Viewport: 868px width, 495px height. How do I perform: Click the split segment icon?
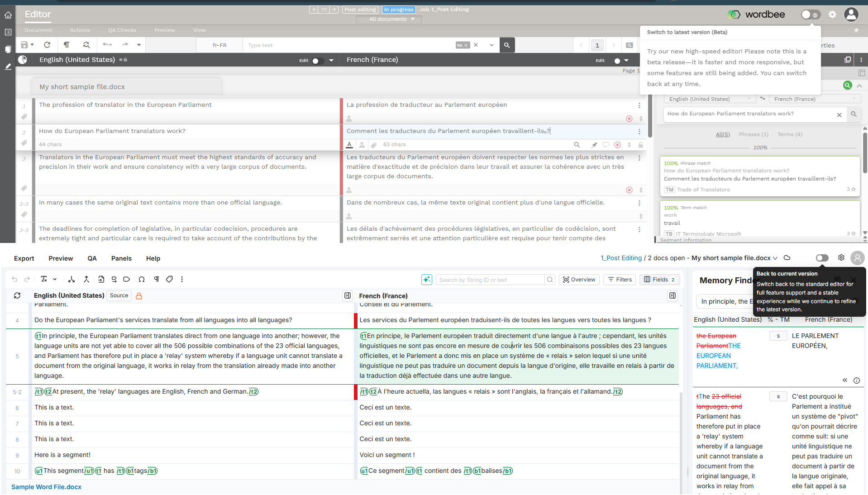(x=72, y=280)
